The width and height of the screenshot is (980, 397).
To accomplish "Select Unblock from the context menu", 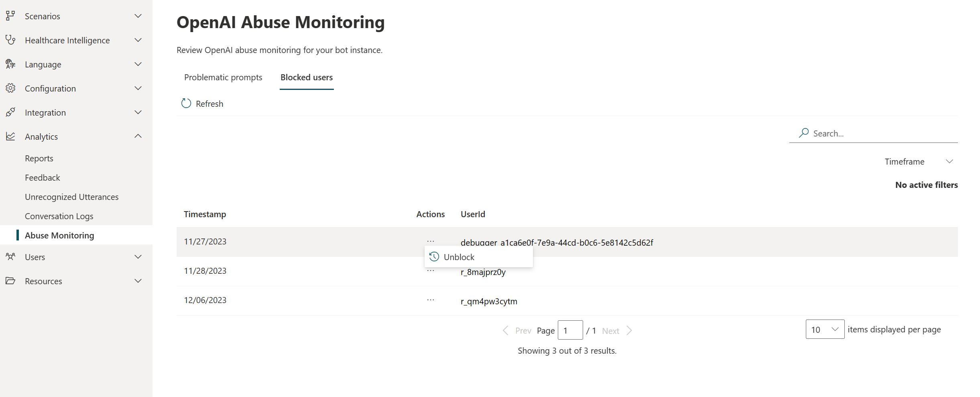I will click(459, 257).
